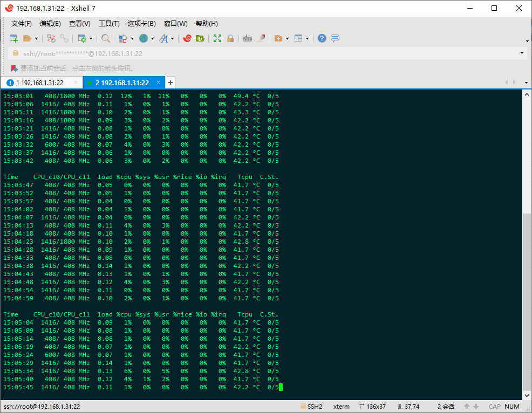Open the session Properties gear icon
Screen dimensions: 532x413
coord(82,38)
